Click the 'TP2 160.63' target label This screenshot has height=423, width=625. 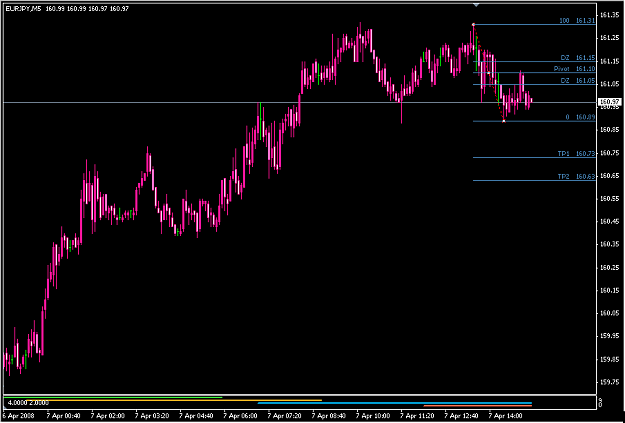point(576,177)
